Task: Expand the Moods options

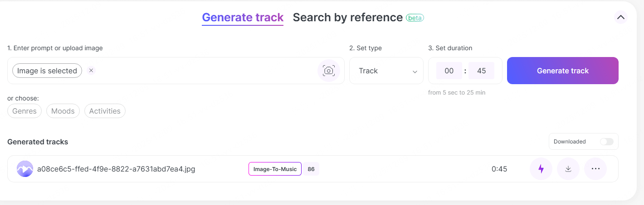Action: [x=63, y=111]
